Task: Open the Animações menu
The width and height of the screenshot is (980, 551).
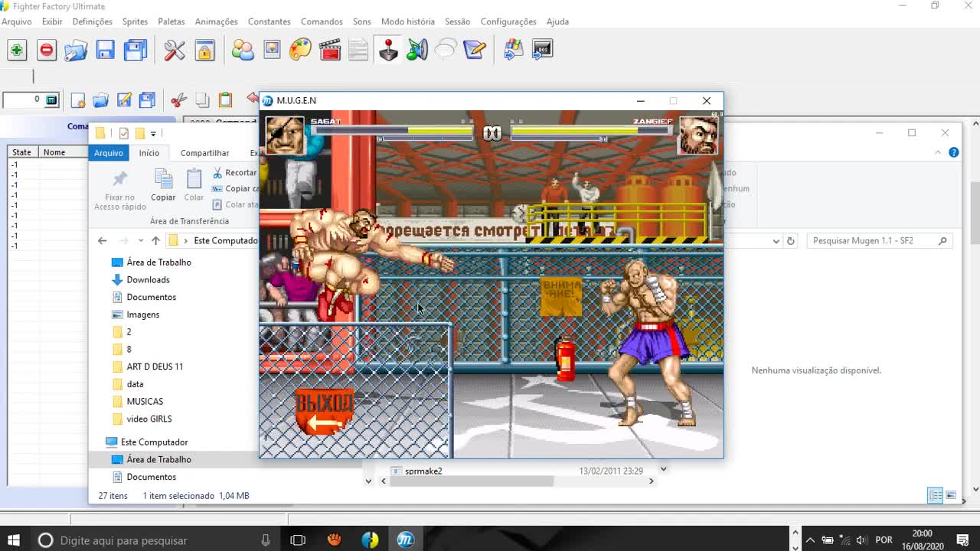Action: 216,21
